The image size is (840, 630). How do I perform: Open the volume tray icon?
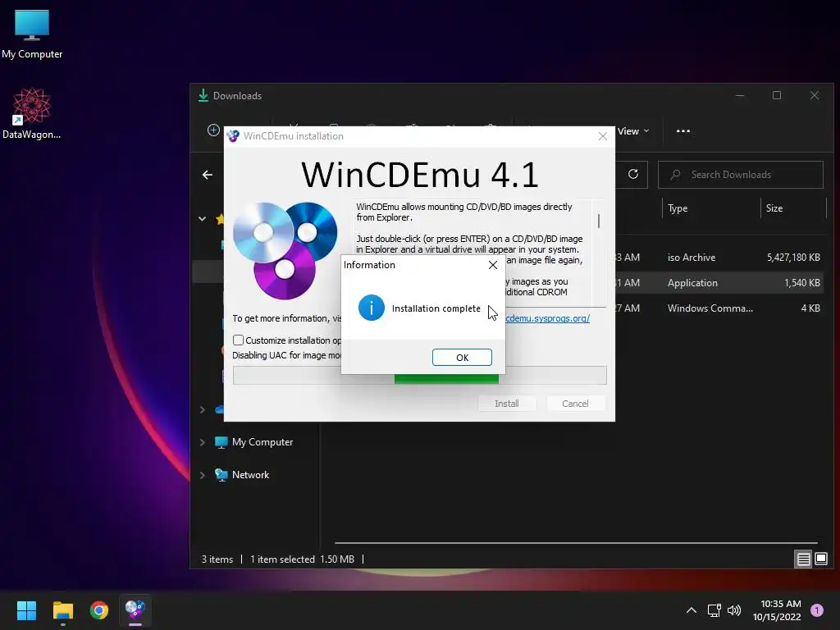[x=734, y=610]
